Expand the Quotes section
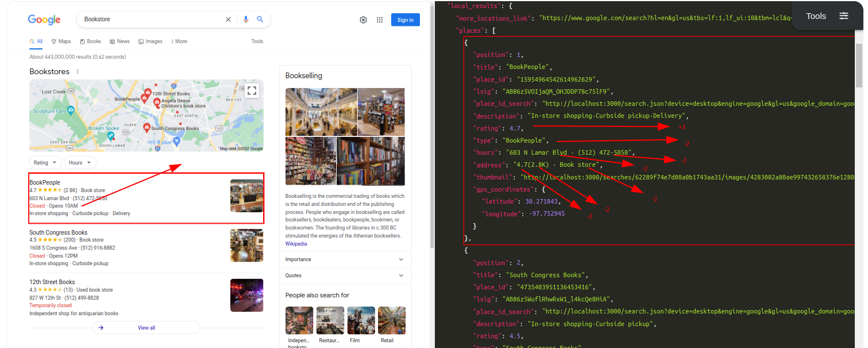The height and width of the screenshot is (348, 868). (x=345, y=276)
